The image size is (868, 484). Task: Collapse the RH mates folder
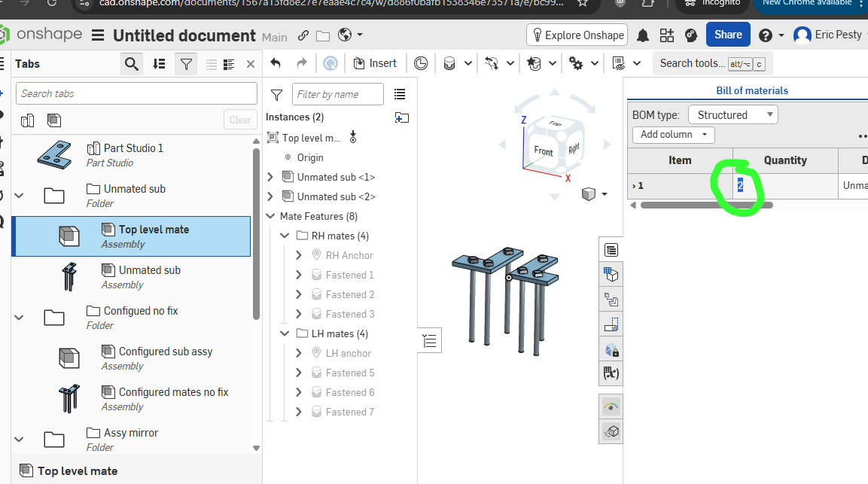click(285, 236)
